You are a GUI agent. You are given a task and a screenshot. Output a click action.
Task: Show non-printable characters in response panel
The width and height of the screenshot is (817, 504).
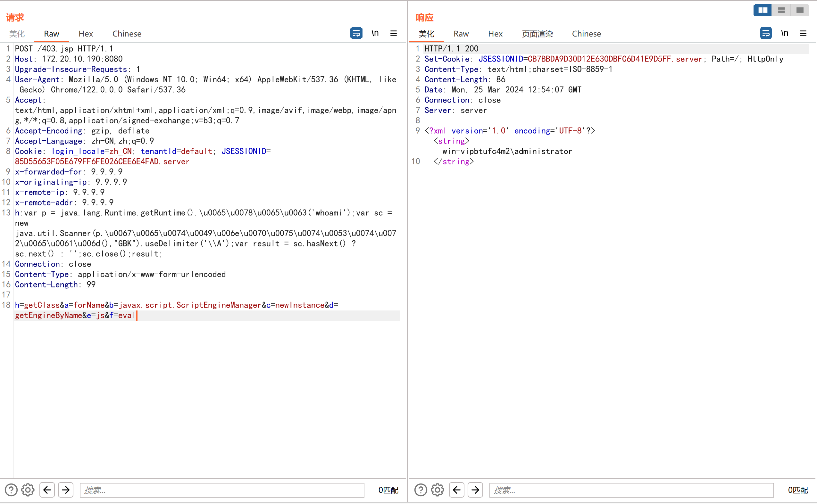pyautogui.click(x=785, y=33)
